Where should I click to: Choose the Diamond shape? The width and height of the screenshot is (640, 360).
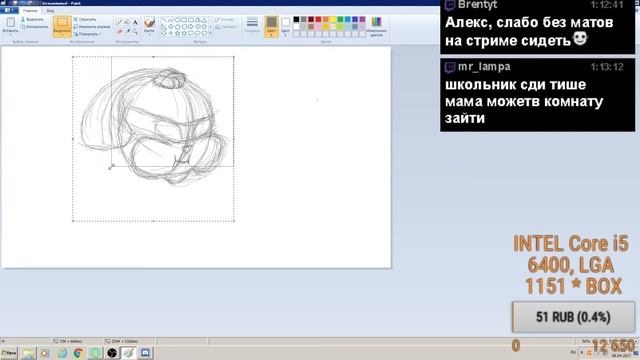click(x=171, y=27)
